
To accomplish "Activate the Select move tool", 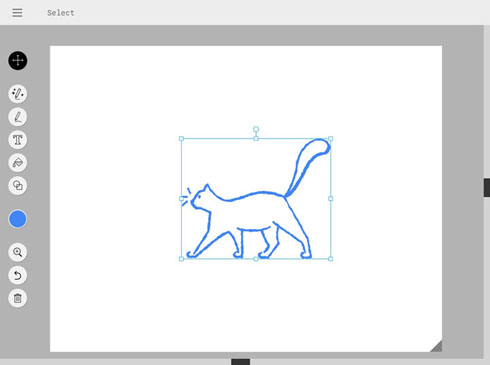I will [x=18, y=61].
